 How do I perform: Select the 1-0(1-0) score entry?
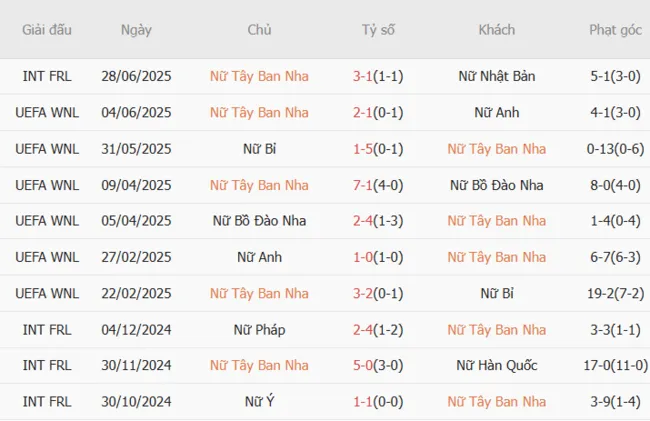378,257
